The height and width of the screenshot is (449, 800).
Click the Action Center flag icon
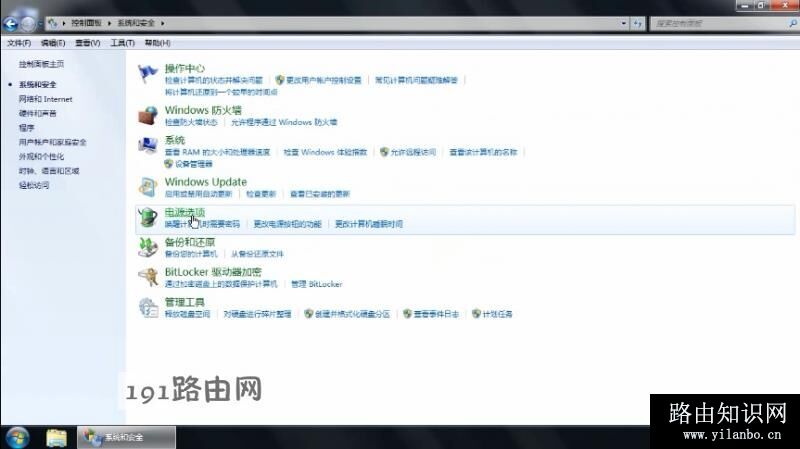pyautogui.click(x=147, y=74)
